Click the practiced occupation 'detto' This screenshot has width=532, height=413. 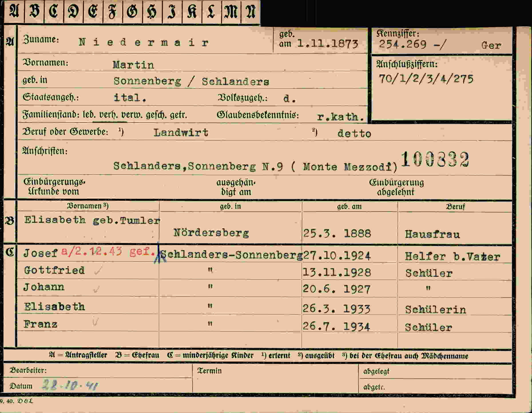tap(354, 134)
